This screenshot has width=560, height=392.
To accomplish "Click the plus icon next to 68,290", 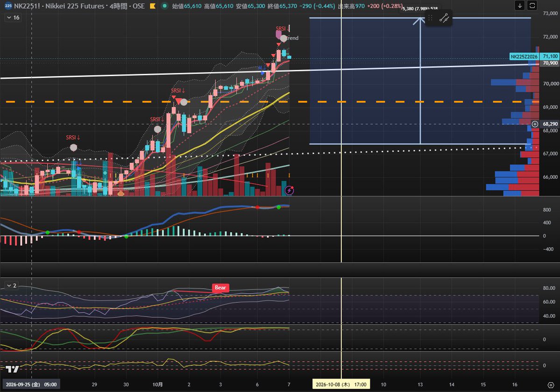I will click(x=535, y=124).
